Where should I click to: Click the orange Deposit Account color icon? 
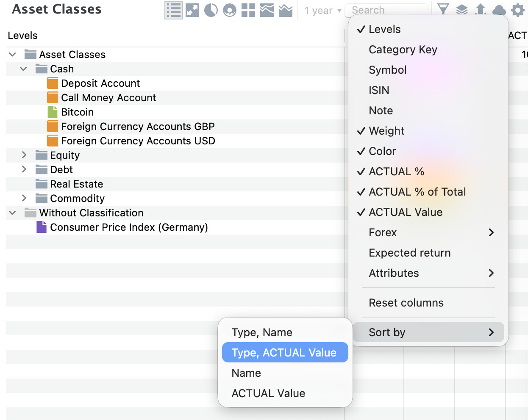point(53,83)
